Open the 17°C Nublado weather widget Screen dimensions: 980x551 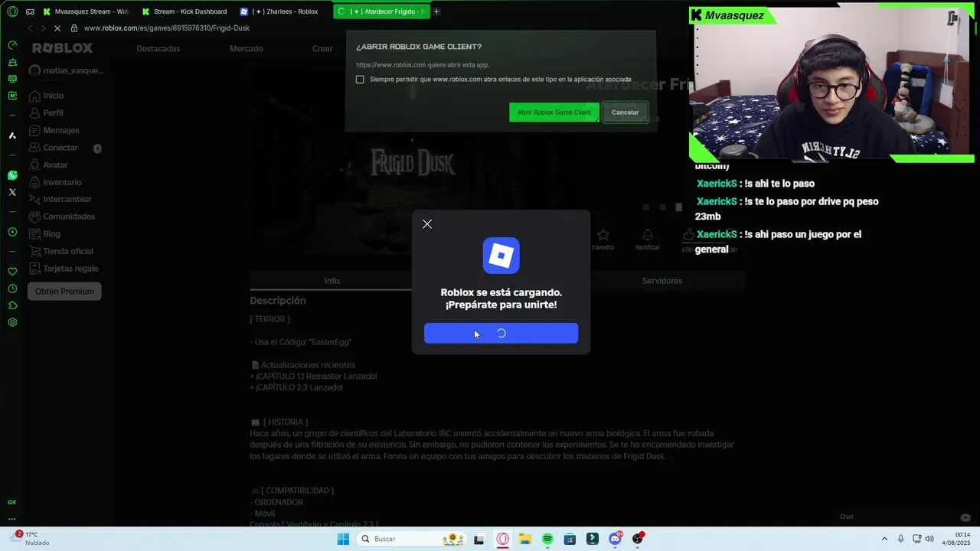[29, 539]
